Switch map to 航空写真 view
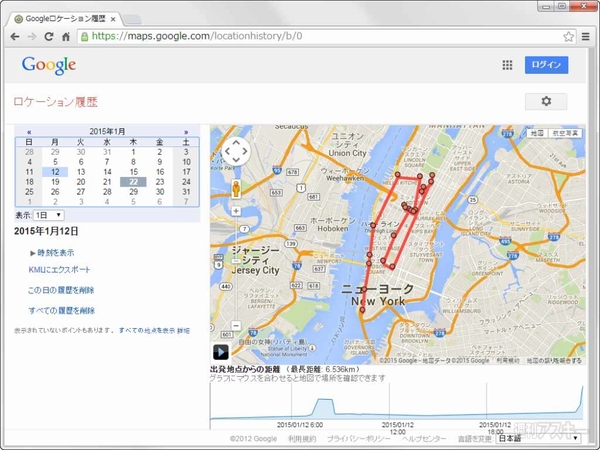 pos(565,133)
